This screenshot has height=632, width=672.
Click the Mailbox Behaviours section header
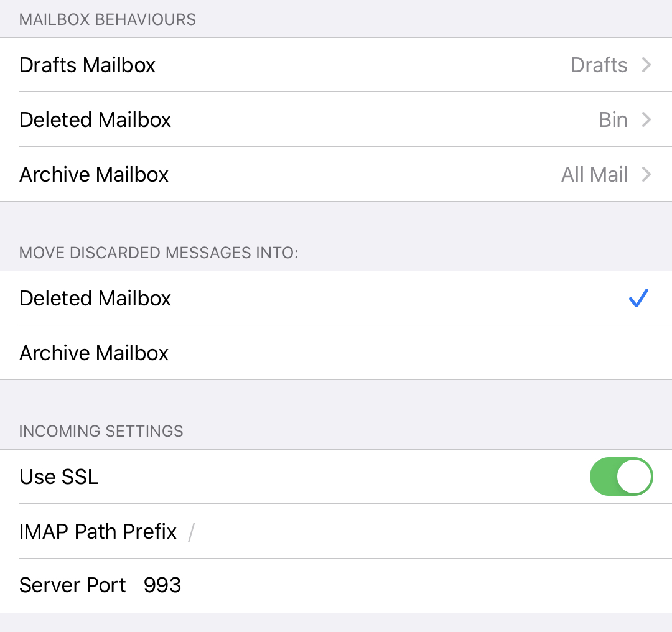pos(107,19)
